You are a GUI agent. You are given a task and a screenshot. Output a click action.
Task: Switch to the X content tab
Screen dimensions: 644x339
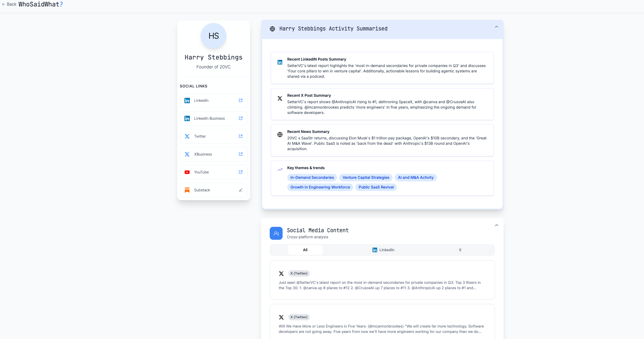click(460, 250)
